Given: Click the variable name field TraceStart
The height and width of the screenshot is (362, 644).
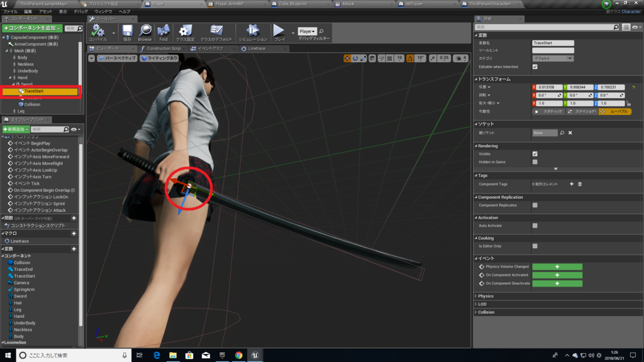Looking at the screenshot, I should coord(553,43).
